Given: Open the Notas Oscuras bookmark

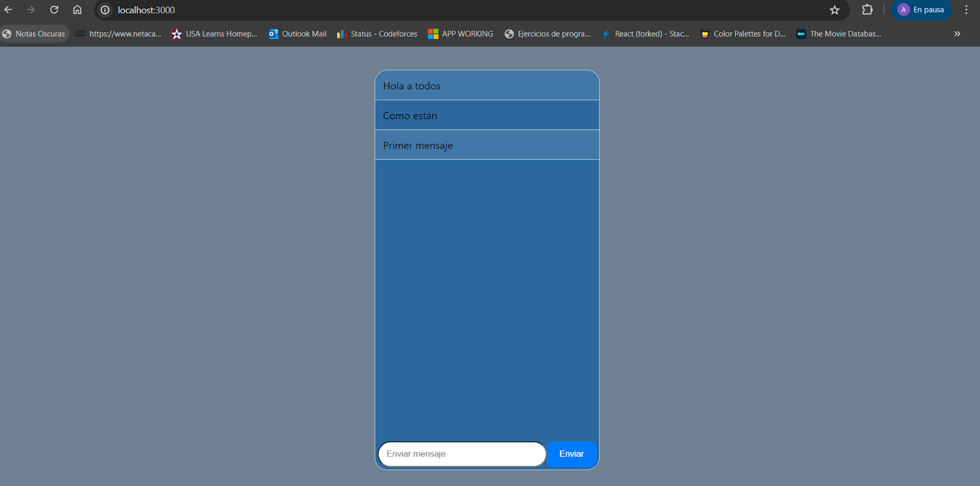Looking at the screenshot, I should [35, 34].
